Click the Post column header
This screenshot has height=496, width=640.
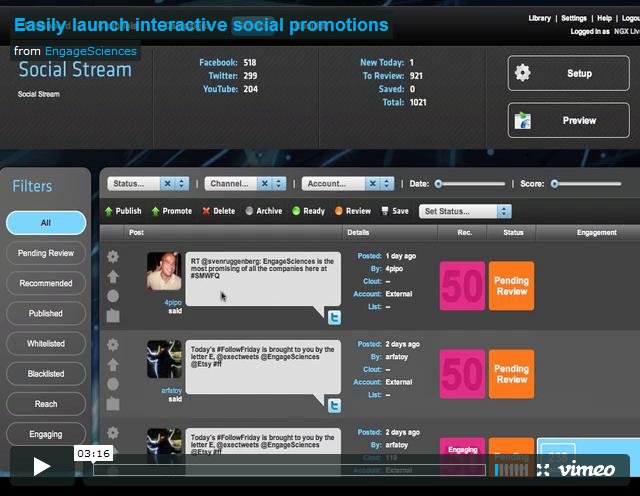(x=136, y=232)
